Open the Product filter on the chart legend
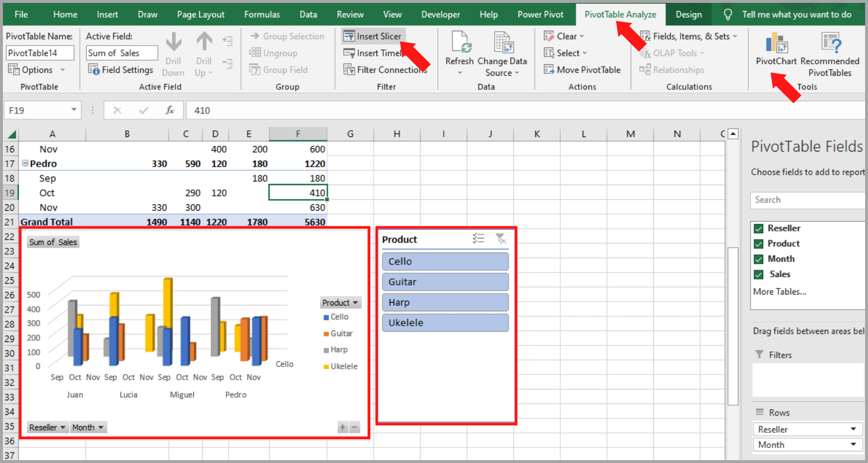 tap(340, 302)
